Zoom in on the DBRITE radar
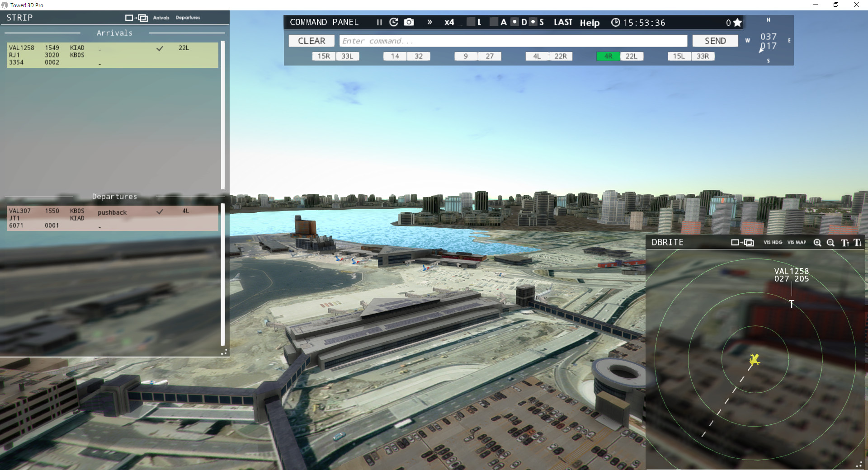This screenshot has height=470, width=868. coord(817,243)
